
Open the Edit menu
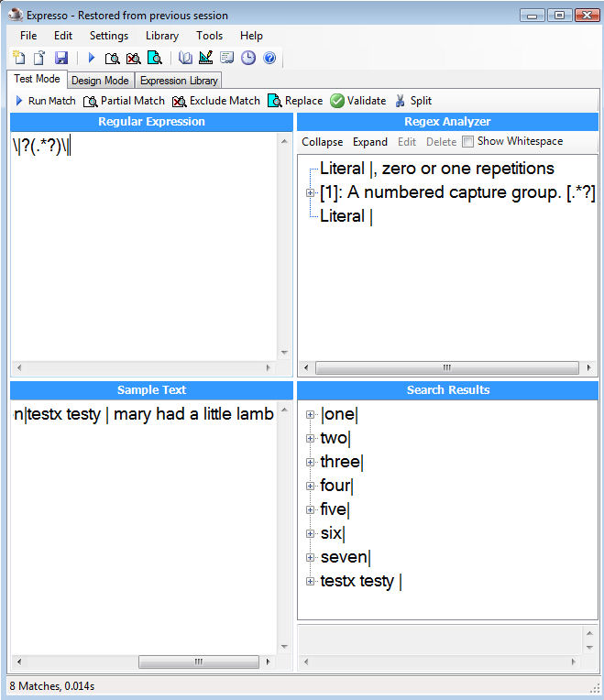(x=63, y=36)
